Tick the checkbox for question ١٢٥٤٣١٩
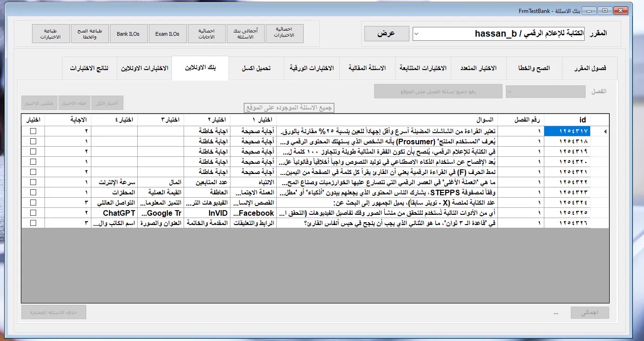 point(33,151)
